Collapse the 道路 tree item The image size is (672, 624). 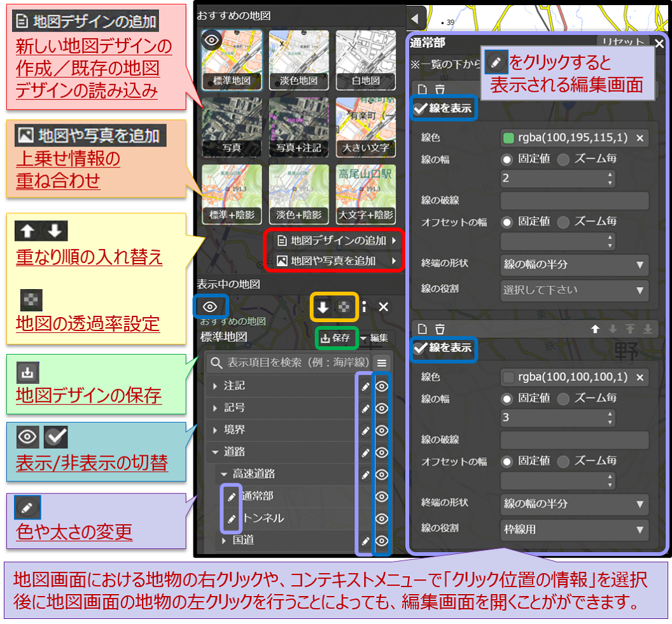tap(216, 452)
